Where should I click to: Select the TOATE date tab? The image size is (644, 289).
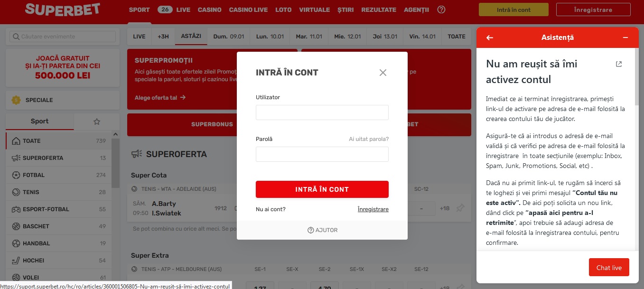coord(457,37)
